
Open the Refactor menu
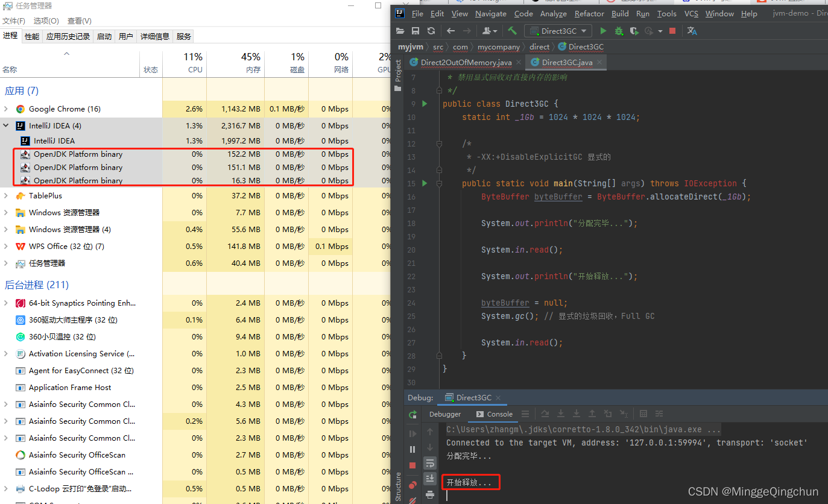coord(589,13)
